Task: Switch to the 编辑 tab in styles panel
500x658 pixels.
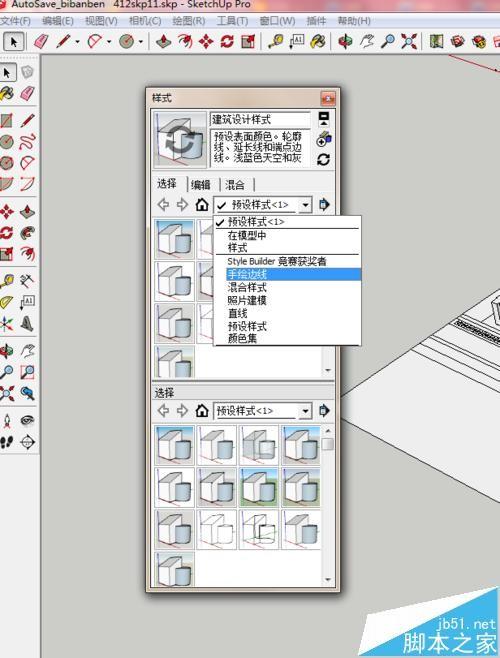Action: click(x=201, y=185)
